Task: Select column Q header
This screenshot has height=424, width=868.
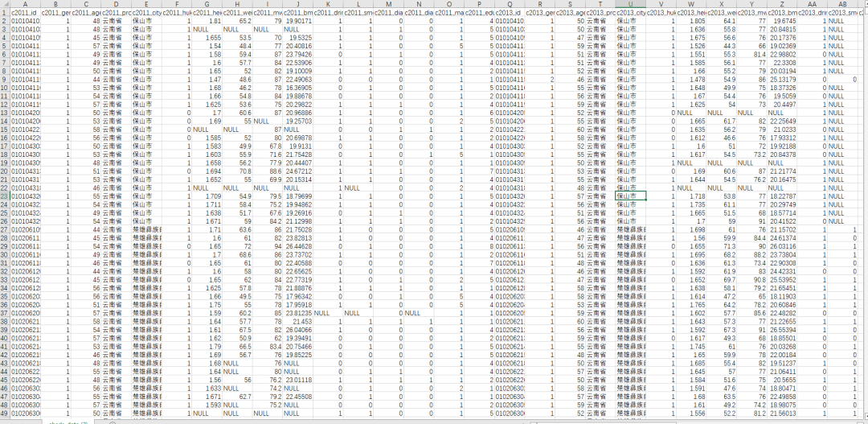Action: pyautogui.click(x=510, y=3)
